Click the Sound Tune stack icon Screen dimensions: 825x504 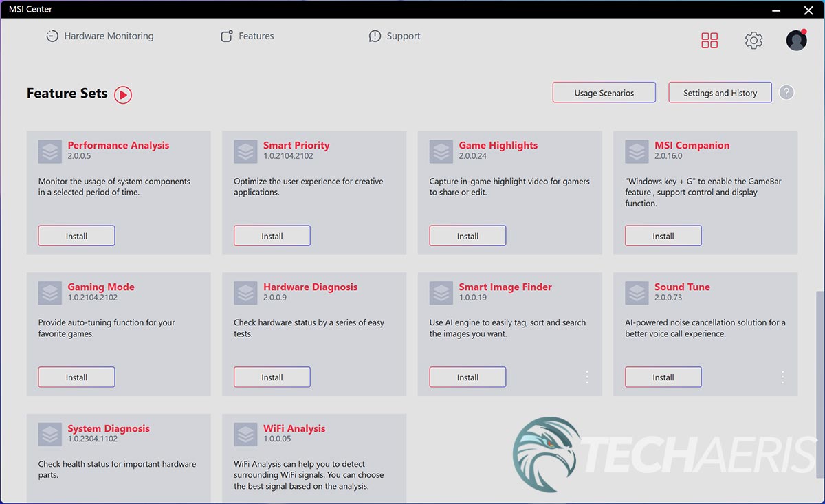point(637,293)
